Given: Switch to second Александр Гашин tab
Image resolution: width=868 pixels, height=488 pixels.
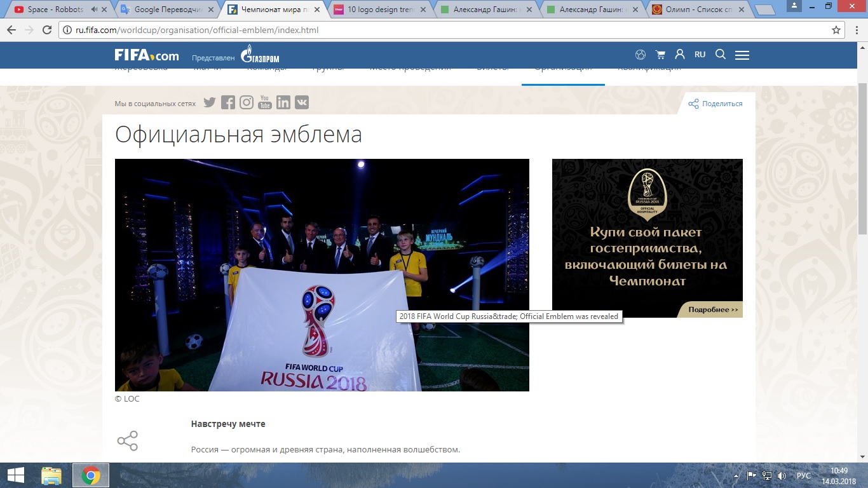Looking at the screenshot, I should click(593, 10).
